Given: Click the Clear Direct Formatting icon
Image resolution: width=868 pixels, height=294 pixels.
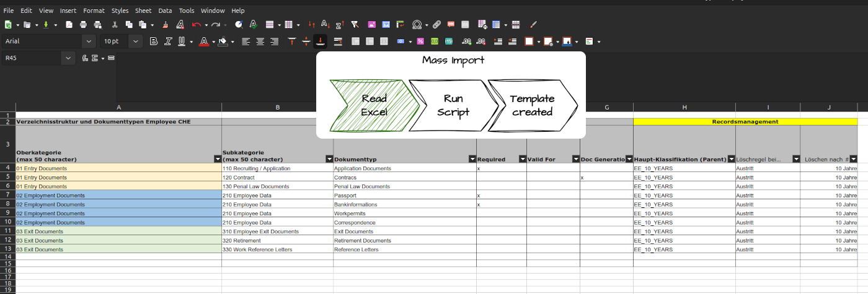Looking at the screenshot, I should click(180, 25).
